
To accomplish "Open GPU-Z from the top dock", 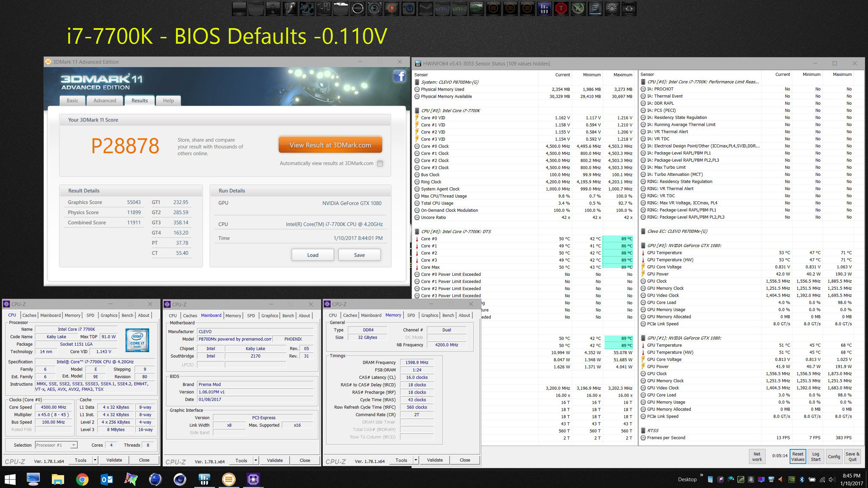I will (459, 9).
